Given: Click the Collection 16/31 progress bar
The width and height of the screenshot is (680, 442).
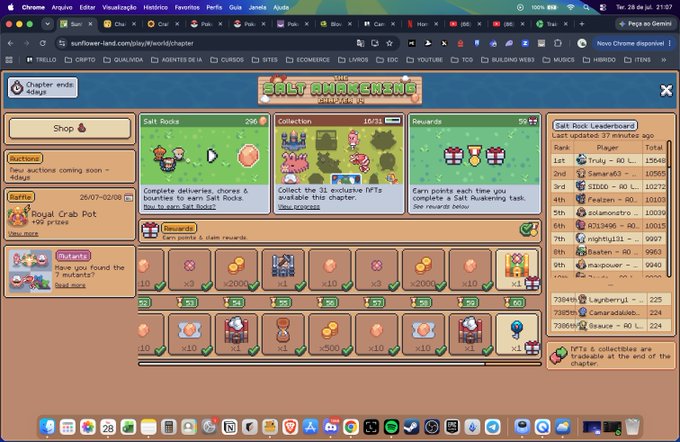Looking at the screenshot, I should point(393,121).
